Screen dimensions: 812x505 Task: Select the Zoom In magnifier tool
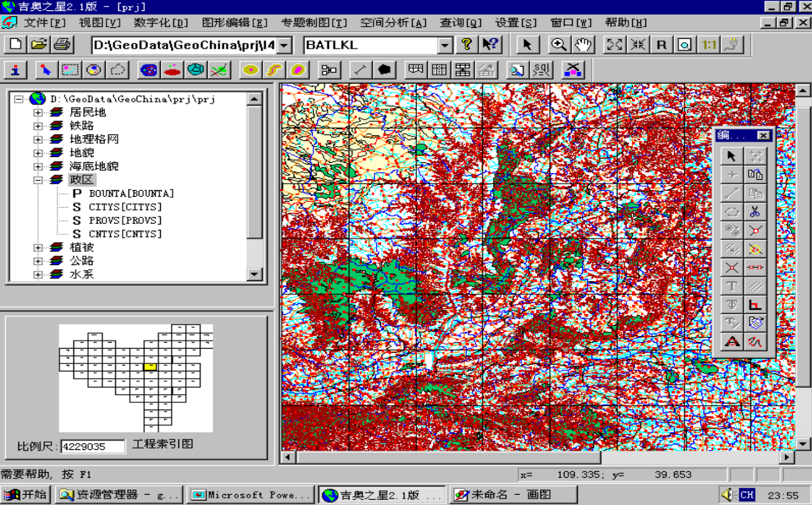(559, 45)
